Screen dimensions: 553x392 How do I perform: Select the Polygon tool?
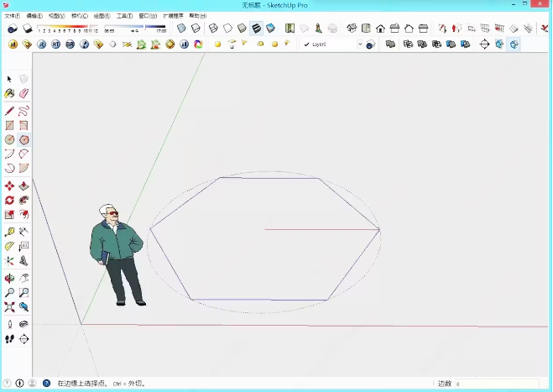pos(23,139)
